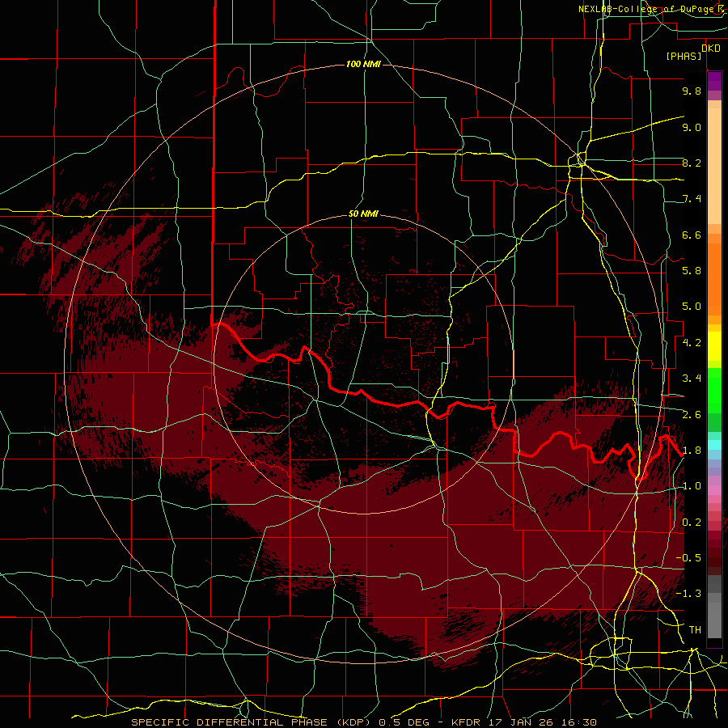728x728 pixels.
Task: Click the 9.8 legend value
Action: [692, 91]
